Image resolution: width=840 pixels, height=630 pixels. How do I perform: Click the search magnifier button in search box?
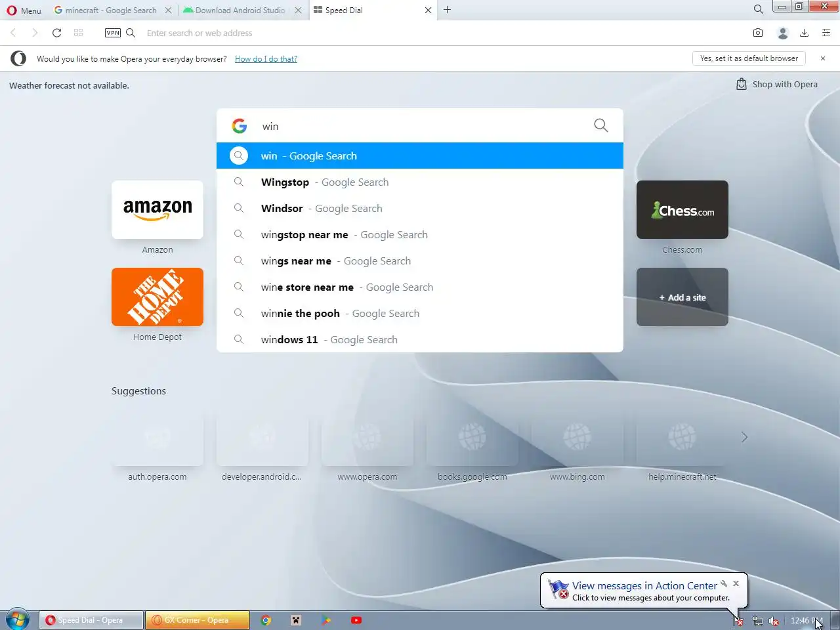tap(600, 125)
